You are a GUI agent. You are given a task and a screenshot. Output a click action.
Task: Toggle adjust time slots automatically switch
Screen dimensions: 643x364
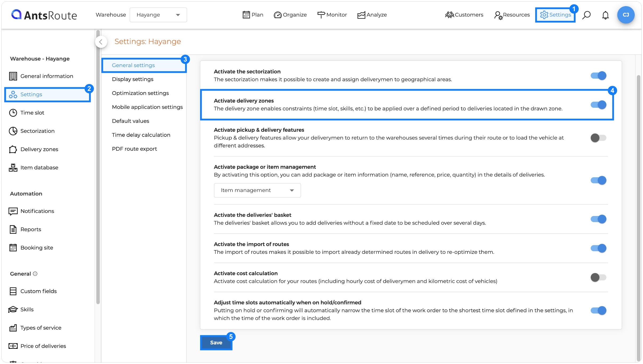(x=598, y=311)
